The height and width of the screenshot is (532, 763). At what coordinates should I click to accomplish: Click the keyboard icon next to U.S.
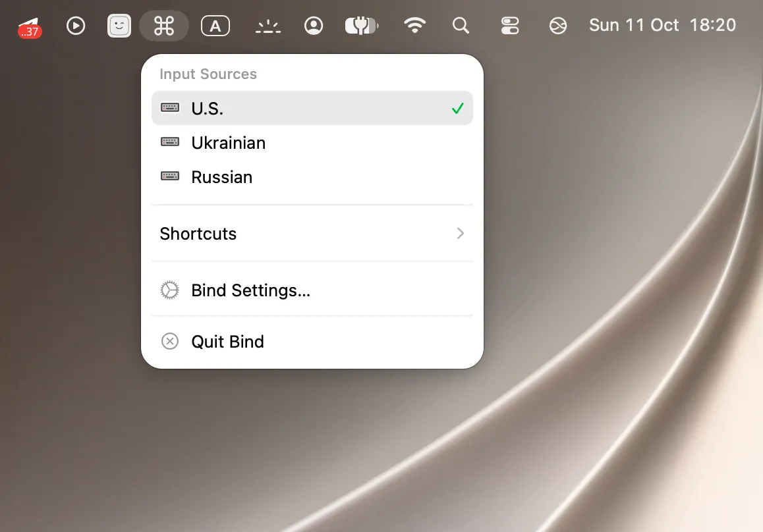pyautogui.click(x=170, y=107)
